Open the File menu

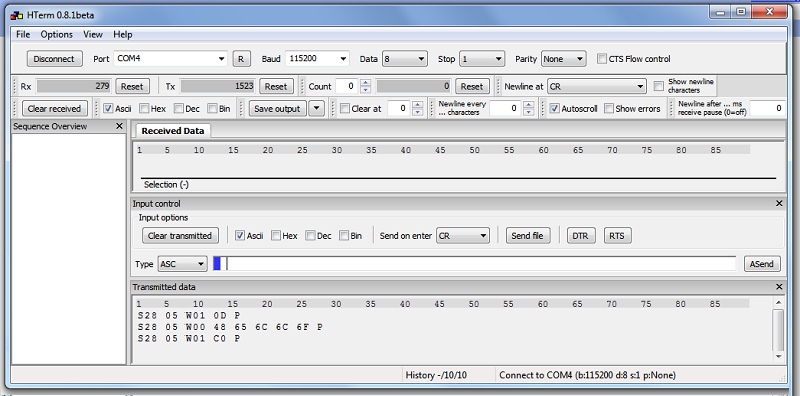tap(23, 34)
